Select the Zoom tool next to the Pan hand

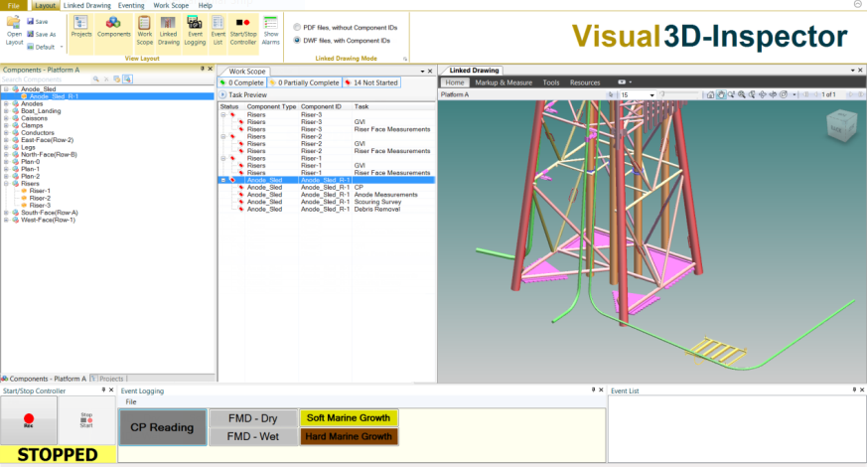[731, 94]
